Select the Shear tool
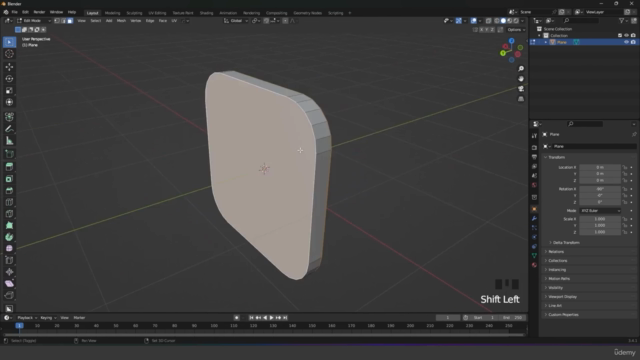The width and height of the screenshot is (640, 360). coord(9,284)
